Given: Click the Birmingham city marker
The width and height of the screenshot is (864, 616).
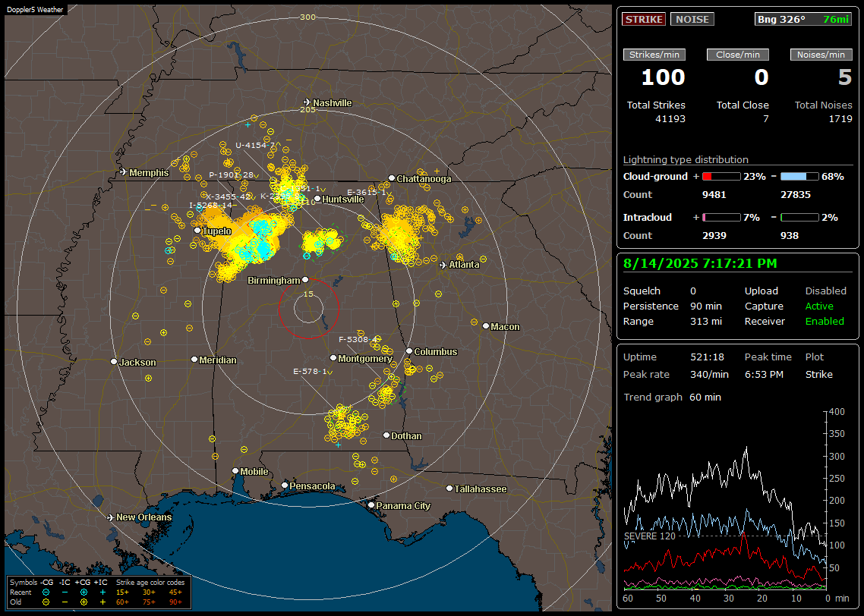Looking at the screenshot, I should click(x=305, y=280).
